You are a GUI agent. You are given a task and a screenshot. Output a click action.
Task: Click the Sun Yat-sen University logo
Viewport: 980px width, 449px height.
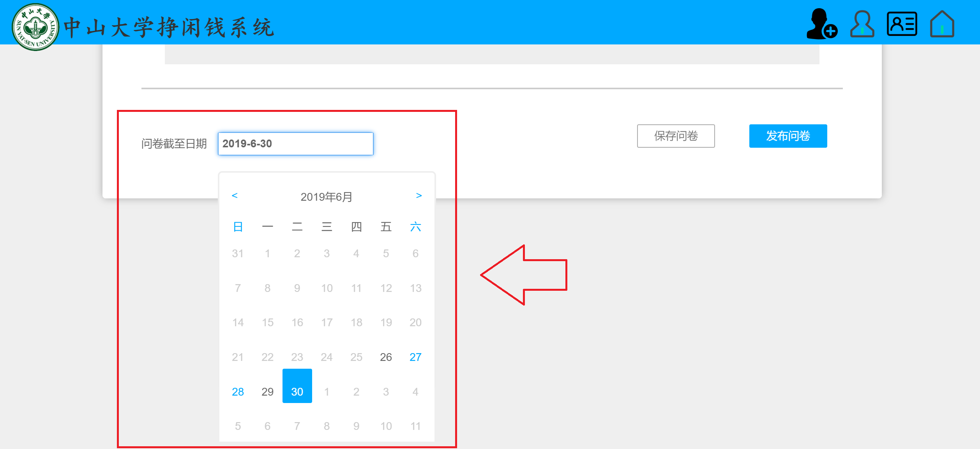(x=35, y=27)
